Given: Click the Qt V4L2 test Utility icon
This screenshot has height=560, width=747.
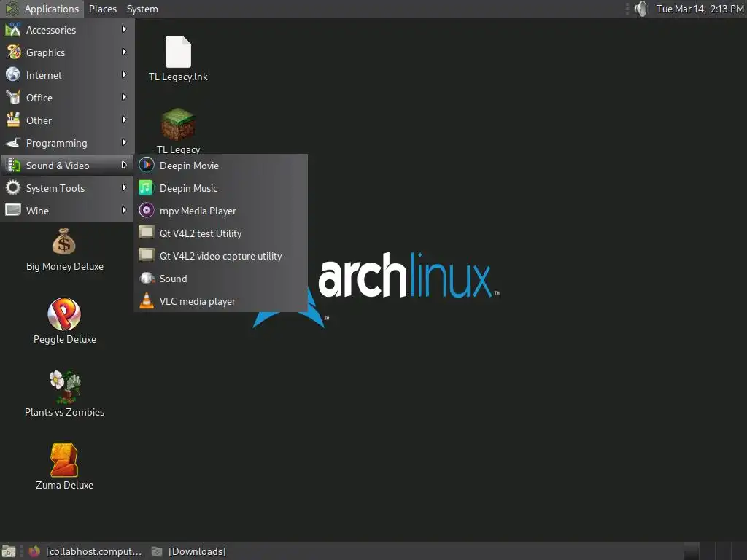Looking at the screenshot, I should pos(146,233).
